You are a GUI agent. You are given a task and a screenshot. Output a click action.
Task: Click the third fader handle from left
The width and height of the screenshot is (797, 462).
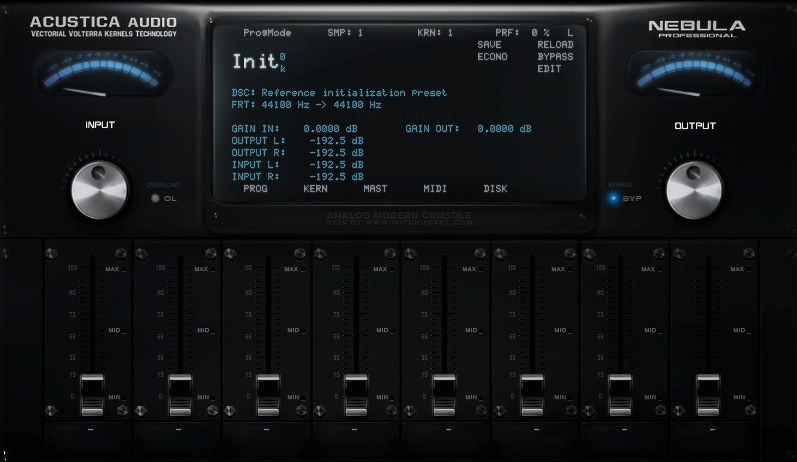pos(268,395)
